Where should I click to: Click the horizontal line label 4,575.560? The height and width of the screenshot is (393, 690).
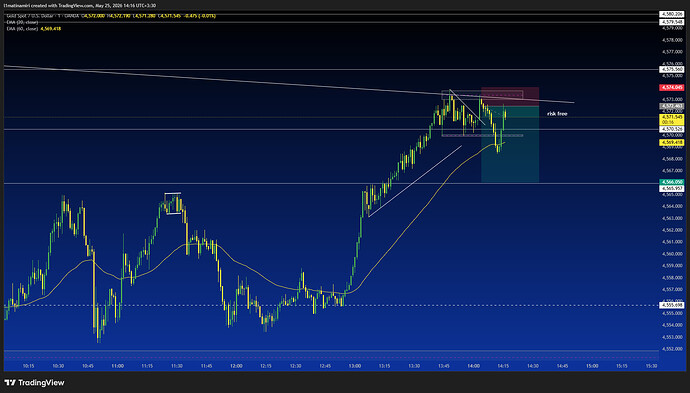point(672,70)
